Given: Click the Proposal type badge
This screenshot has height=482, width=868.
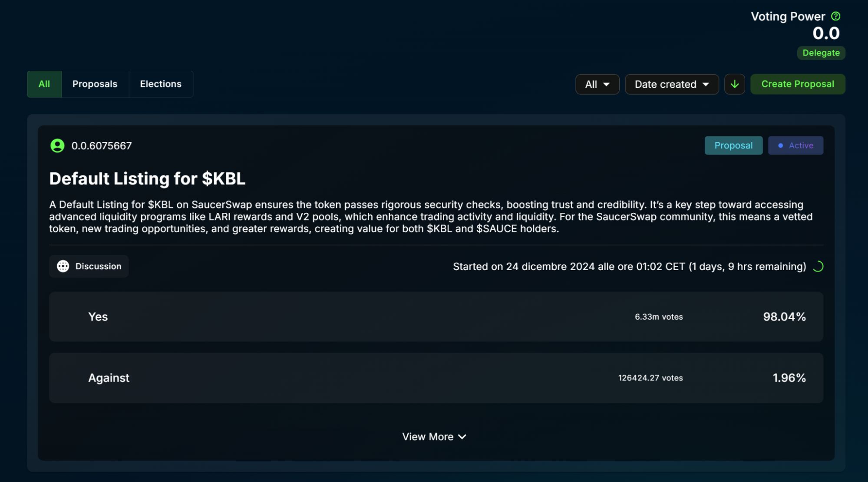Looking at the screenshot, I should [x=733, y=145].
